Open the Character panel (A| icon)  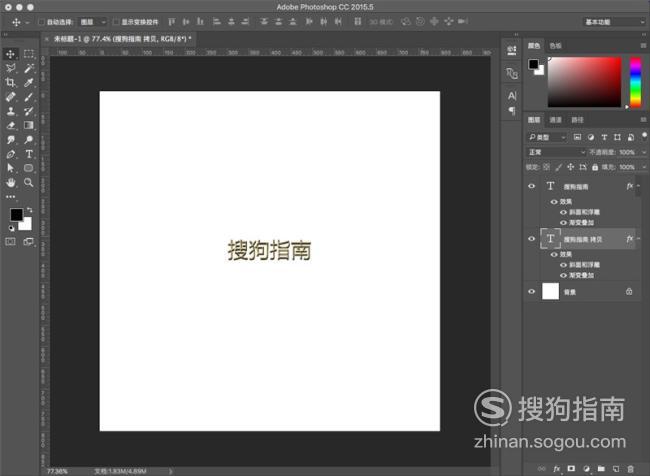pyautogui.click(x=512, y=96)
